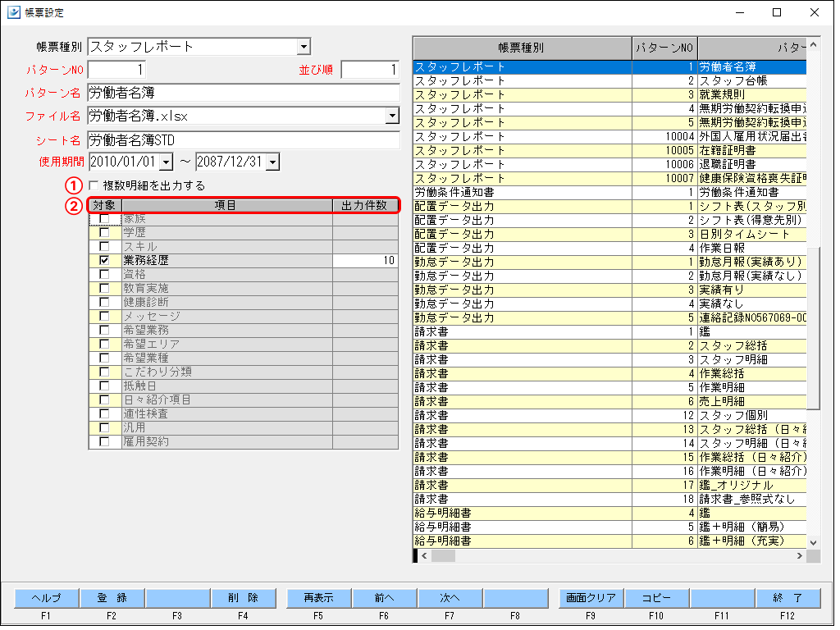840x630 pixels.
Task: Click the コピー (F10) button
Action: click(657, 598)
